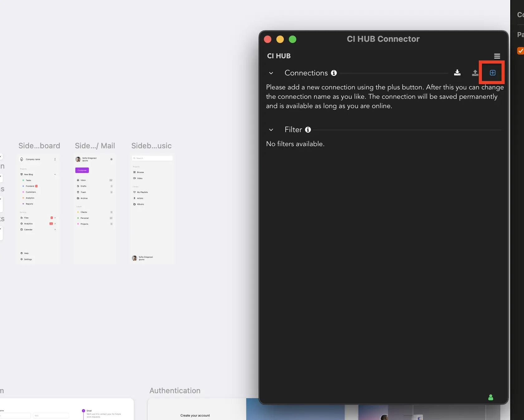
Task: Close the CI HUB Connector window
Action: 268,39
